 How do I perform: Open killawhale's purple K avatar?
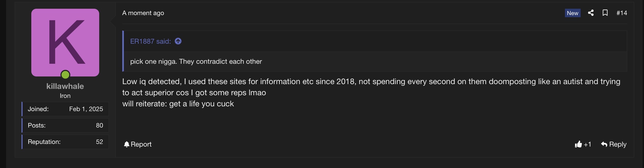pos(65,42)
